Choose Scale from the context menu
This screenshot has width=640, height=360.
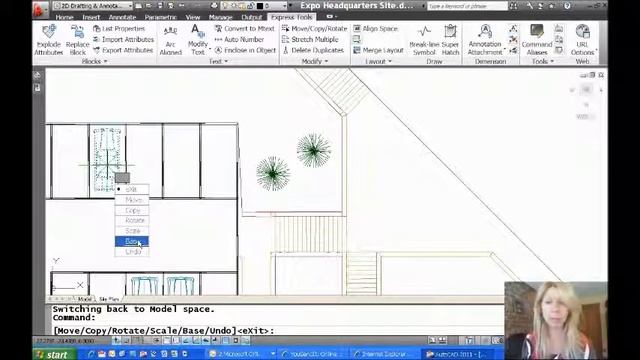131,231
